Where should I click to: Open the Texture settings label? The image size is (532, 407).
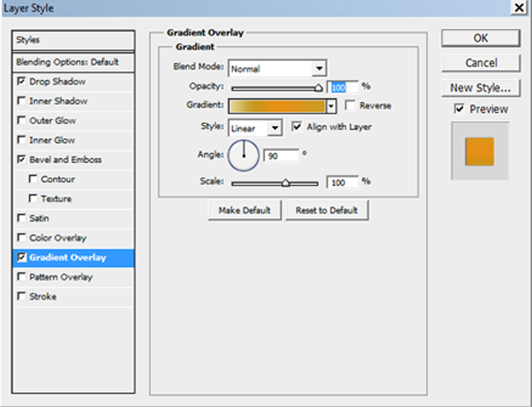click(x=56, y=199)
